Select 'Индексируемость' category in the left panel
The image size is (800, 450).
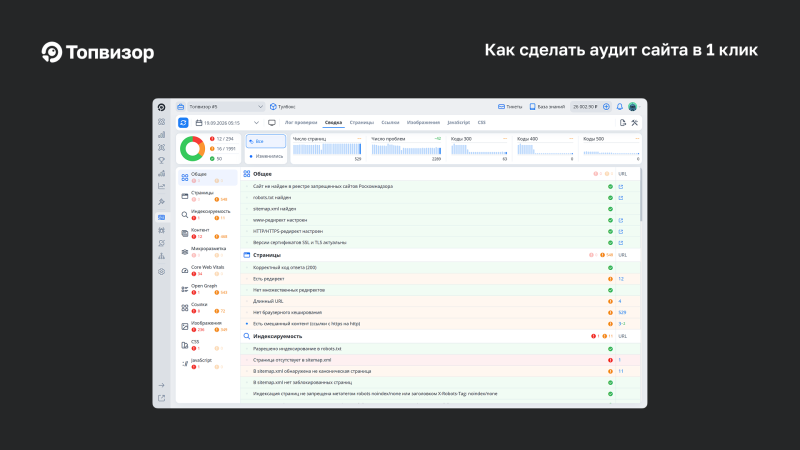tap(207, 214)
